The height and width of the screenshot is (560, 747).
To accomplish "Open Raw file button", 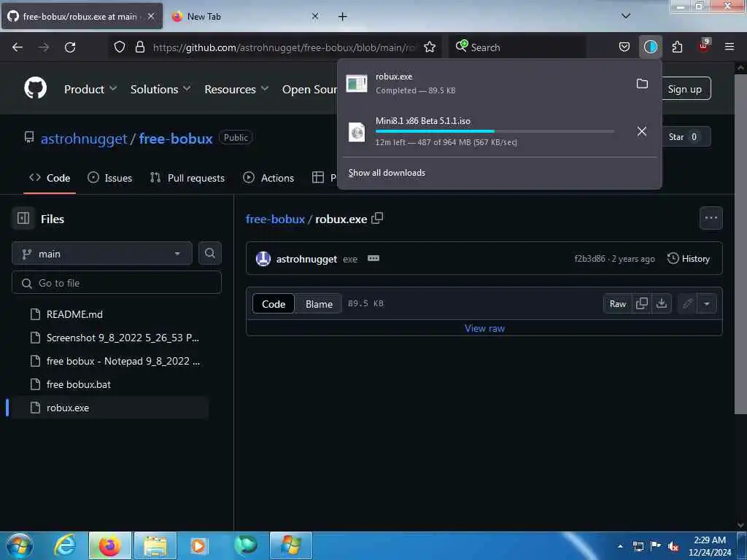I will pyautogui.click(x=617, y=303).
